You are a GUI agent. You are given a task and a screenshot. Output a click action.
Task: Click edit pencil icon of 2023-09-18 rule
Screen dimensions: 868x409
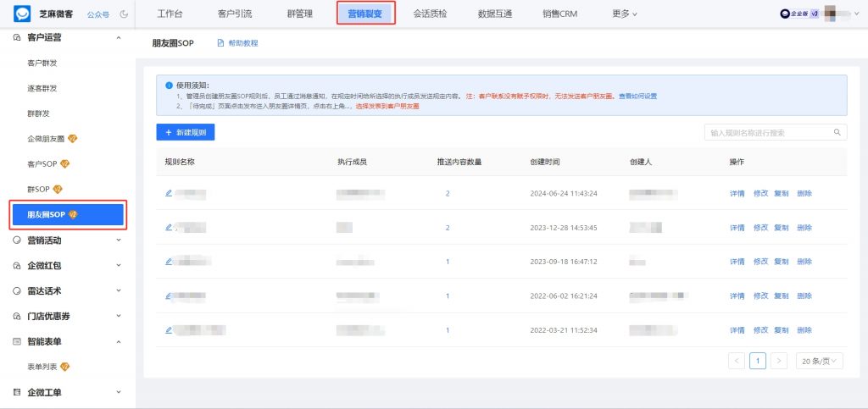169,262
